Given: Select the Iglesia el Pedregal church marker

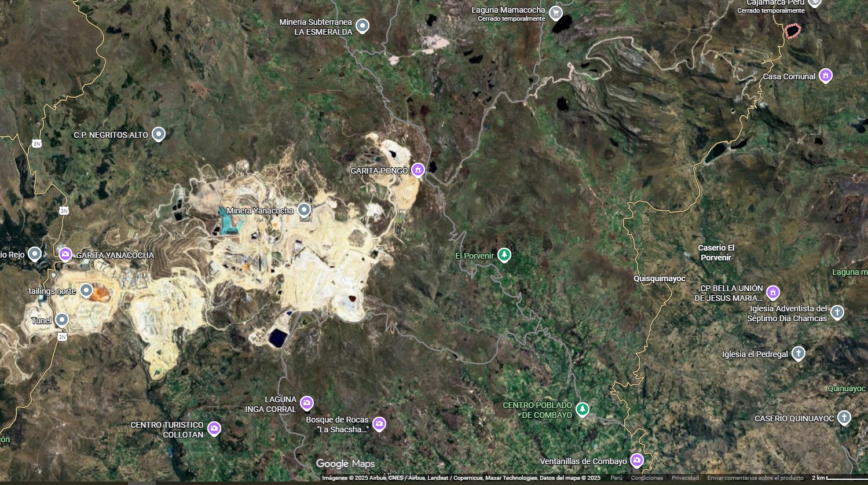Looking at the screenshot, I should pyautogui.click(x=799, y=354).
